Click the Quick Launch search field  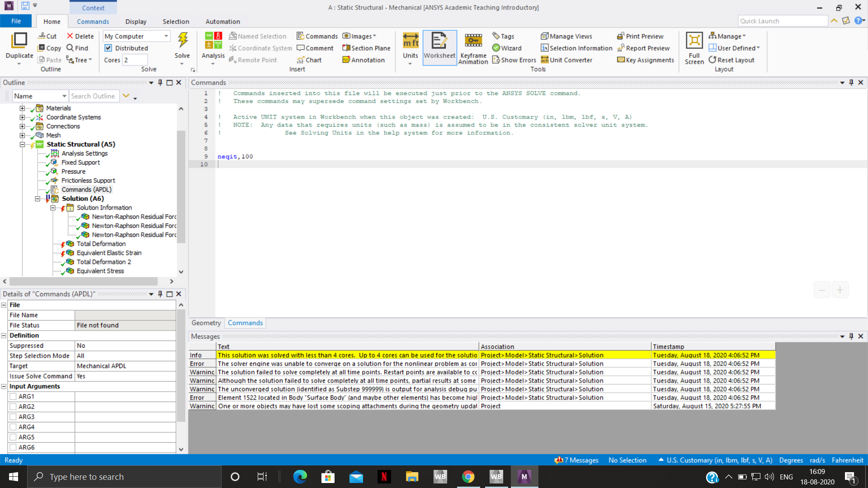click(x=783, y=21)
